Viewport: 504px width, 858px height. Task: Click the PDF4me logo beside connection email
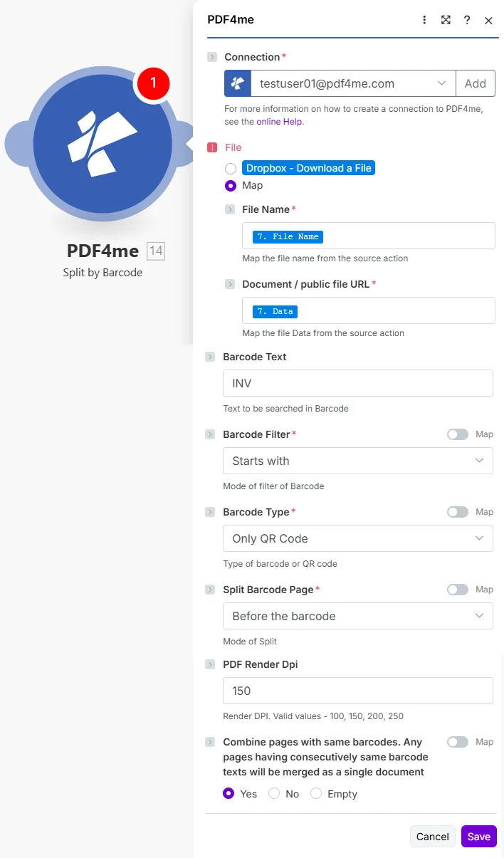click(x=238, y=83)
